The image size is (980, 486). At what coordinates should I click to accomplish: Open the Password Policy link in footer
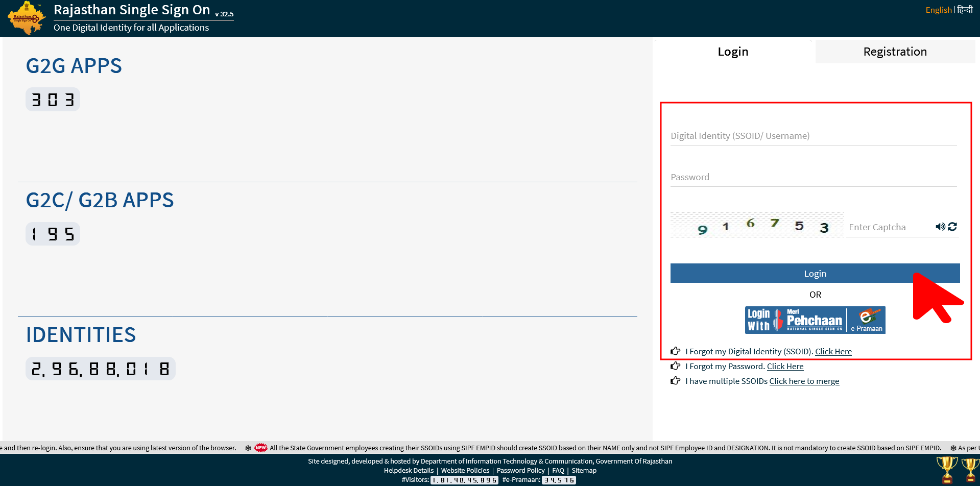click(520, 470)
